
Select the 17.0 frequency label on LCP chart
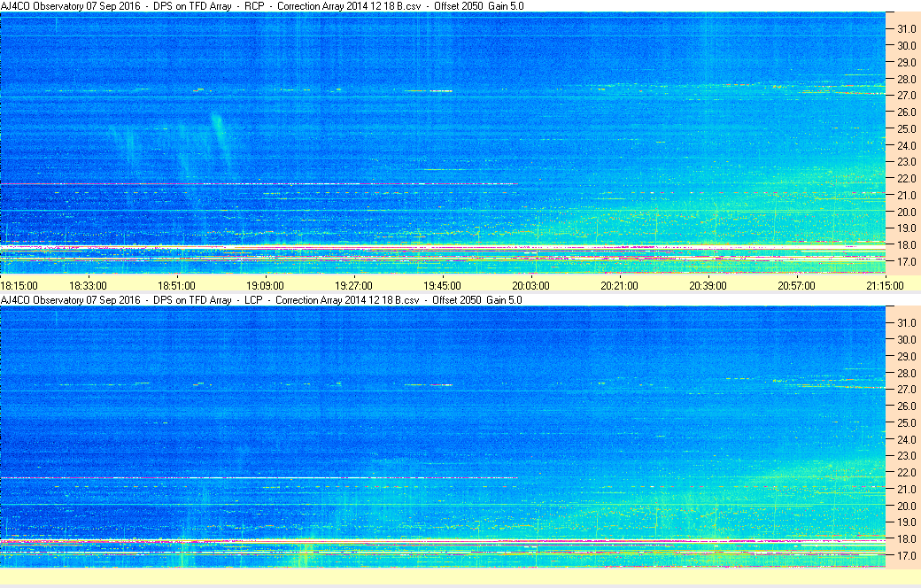click(906, 555)
